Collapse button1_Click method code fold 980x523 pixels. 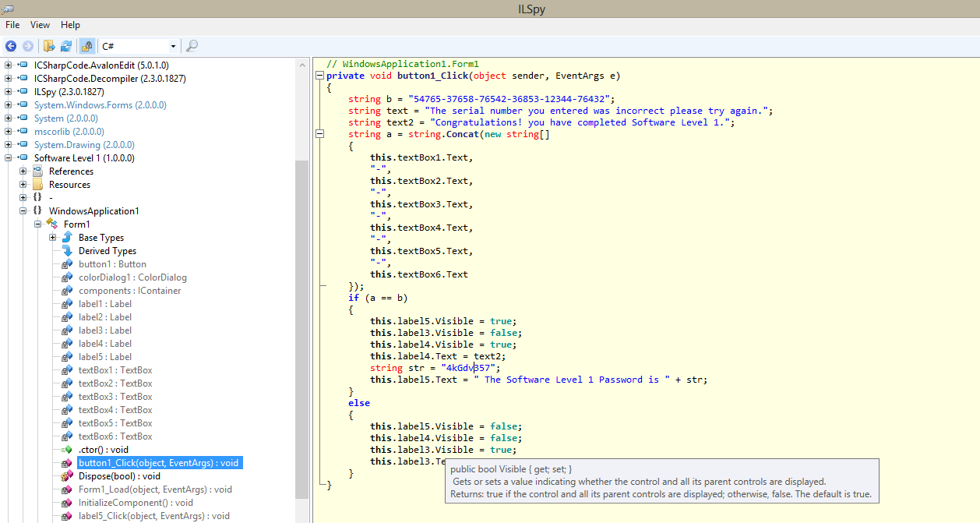[x=319, y=76]
